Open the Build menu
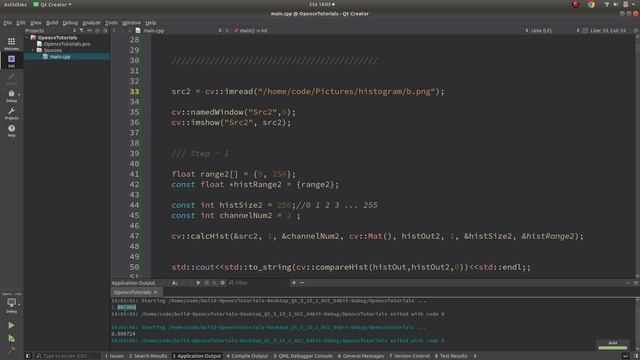Viewport: 640px width, 360px height. coord(52,23)
